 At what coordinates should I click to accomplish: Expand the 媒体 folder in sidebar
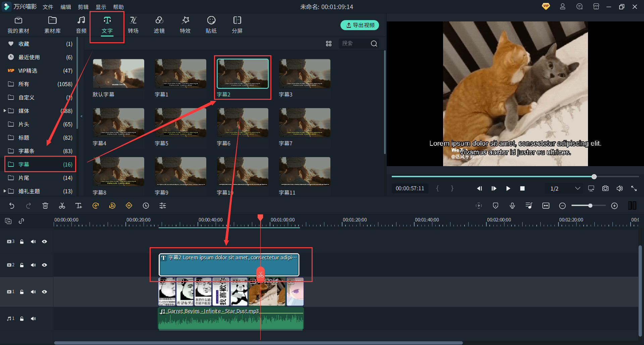[x=5, y=111]
